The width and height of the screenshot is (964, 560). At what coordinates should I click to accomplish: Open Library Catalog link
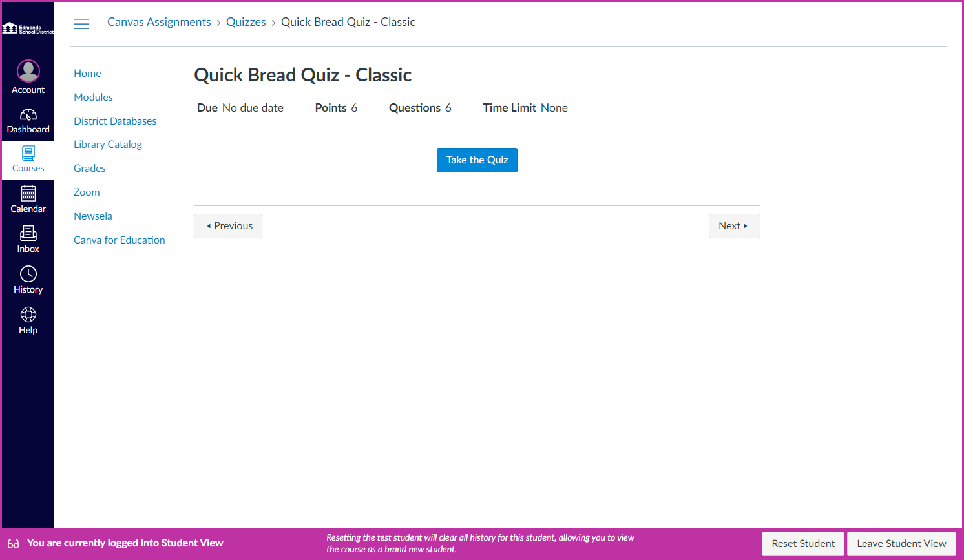(108, 145)
